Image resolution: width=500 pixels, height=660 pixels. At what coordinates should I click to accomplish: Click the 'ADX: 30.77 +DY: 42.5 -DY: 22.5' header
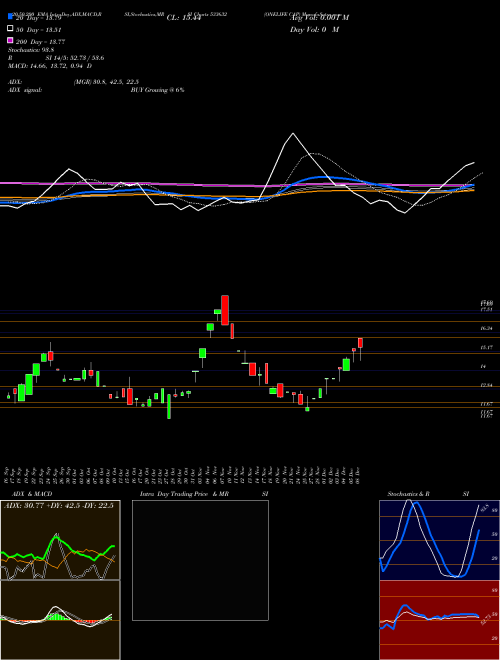coord(59,506)
